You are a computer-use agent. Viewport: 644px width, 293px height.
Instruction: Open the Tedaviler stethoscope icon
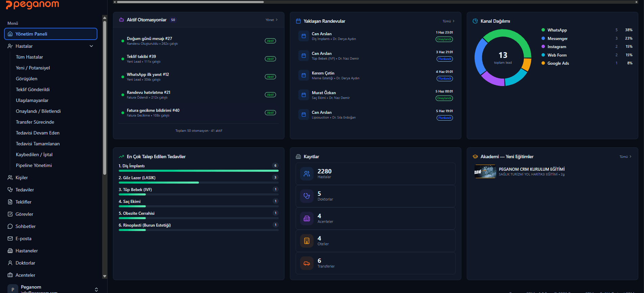[x=10, y=190]
